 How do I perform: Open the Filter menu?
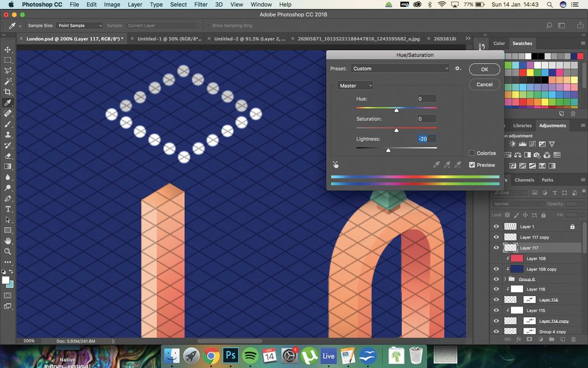point(200,5)
